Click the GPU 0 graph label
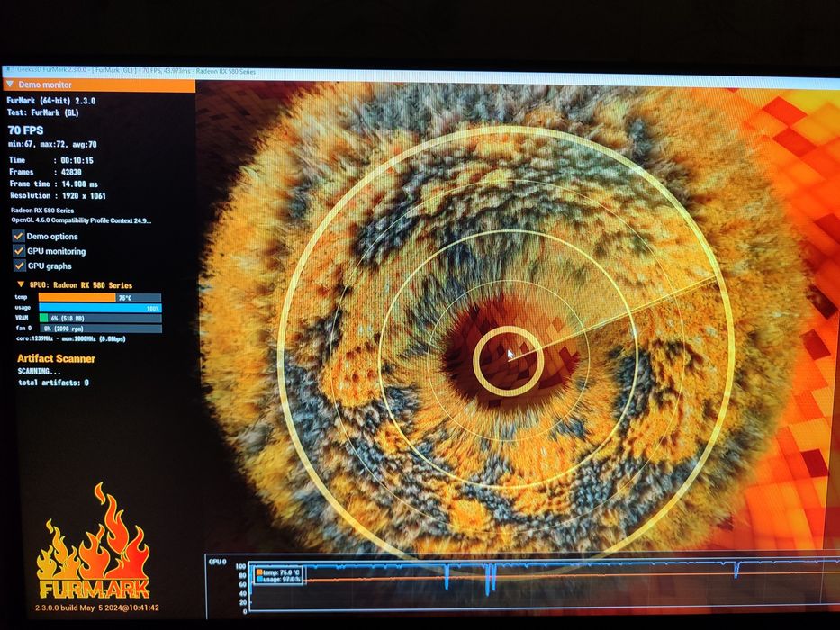Screen dimensions: 840x630 [x=218, y=562]
